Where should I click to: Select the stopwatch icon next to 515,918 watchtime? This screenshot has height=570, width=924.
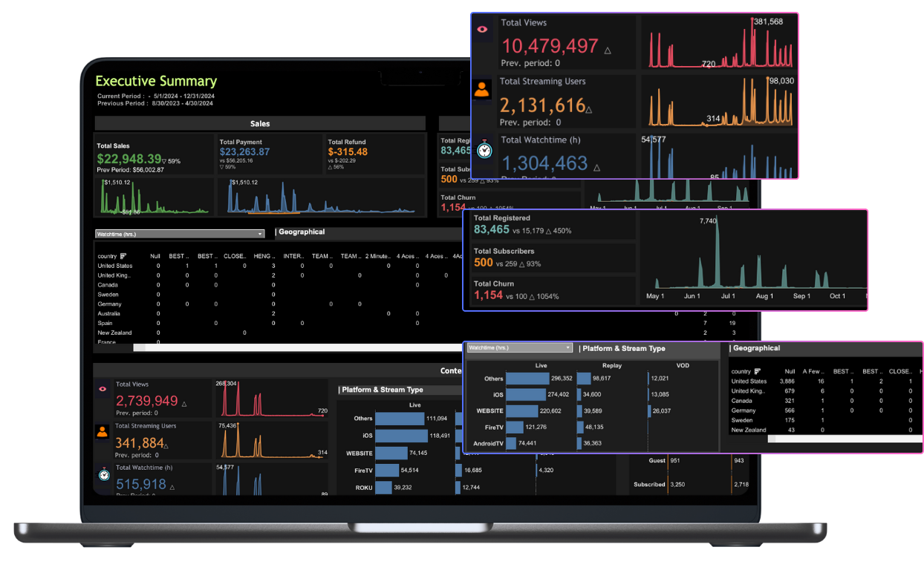pyautogui.click(x=104, y=474)
